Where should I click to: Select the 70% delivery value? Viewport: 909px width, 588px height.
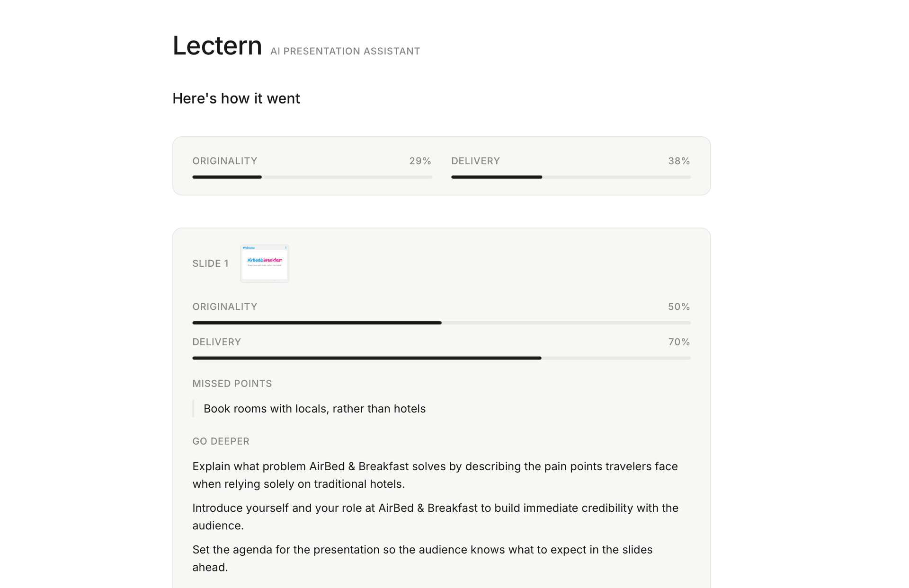pyautogui.click(x=679, y=342)
